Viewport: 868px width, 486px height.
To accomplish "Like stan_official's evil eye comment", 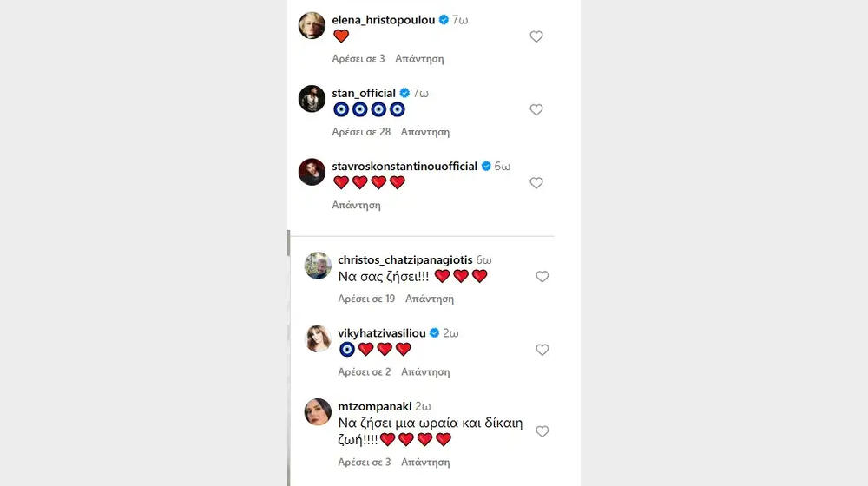I will tap(536, 110).
